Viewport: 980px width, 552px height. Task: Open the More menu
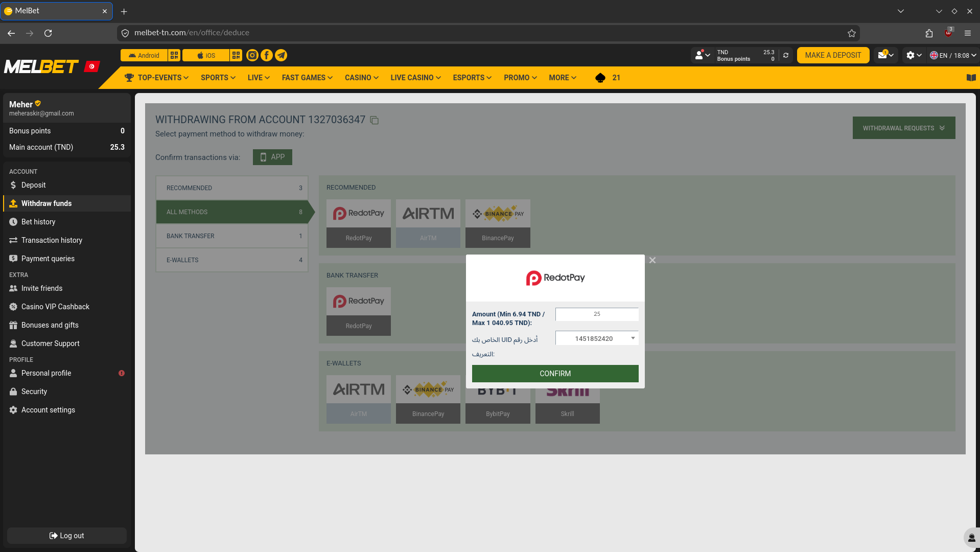pos(563,78)
